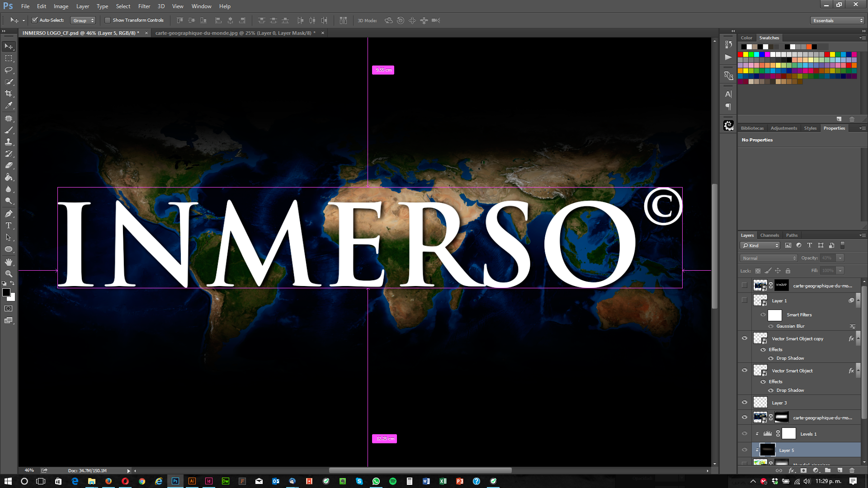Pick the Zoom tool in toolbar

click(x=9, y=273)
